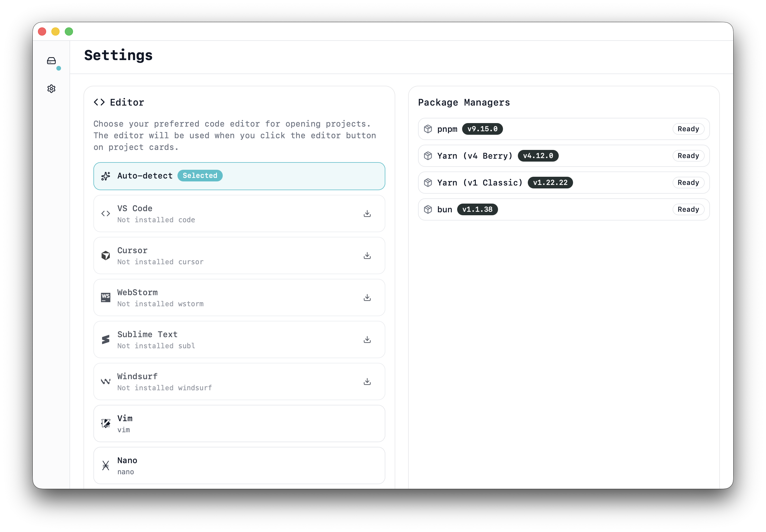Click the Sublime Text download icon
Viewport: 766px width, 532px height.
[367, 340]
